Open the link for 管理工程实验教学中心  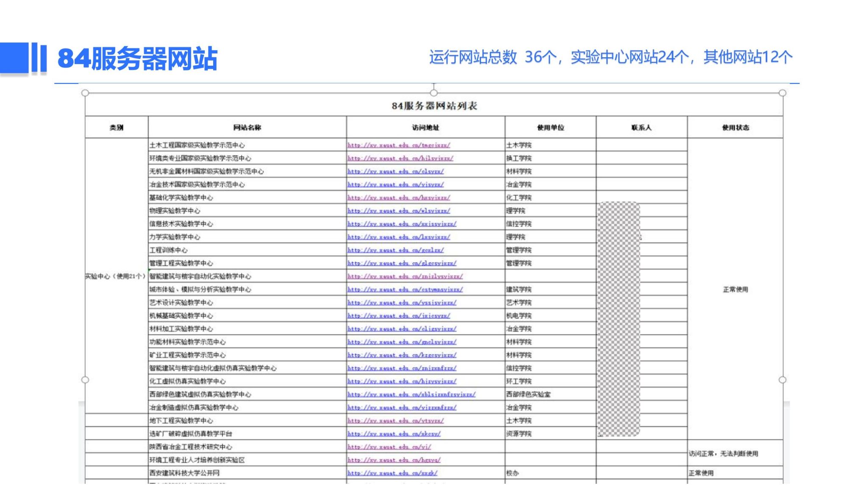(x=402, y=263)
